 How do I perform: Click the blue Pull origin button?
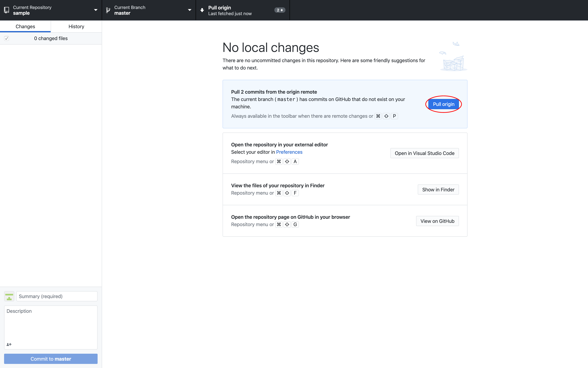click(443, 104)
